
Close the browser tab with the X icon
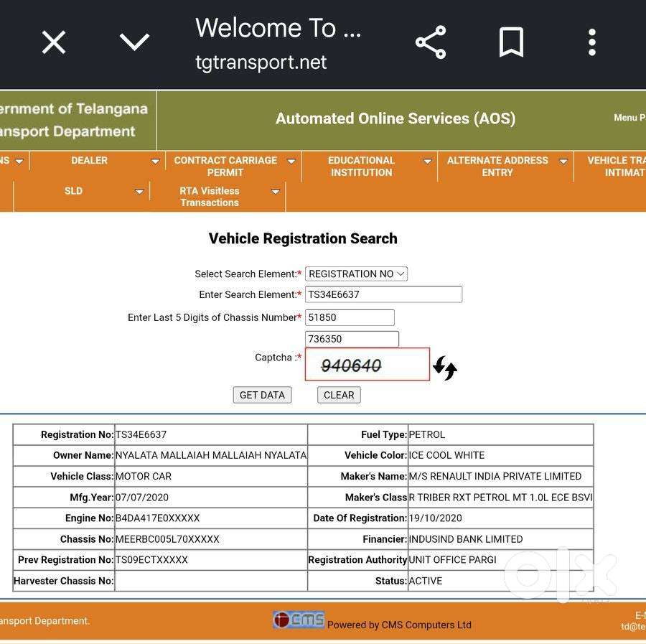[x=54, y=42]
